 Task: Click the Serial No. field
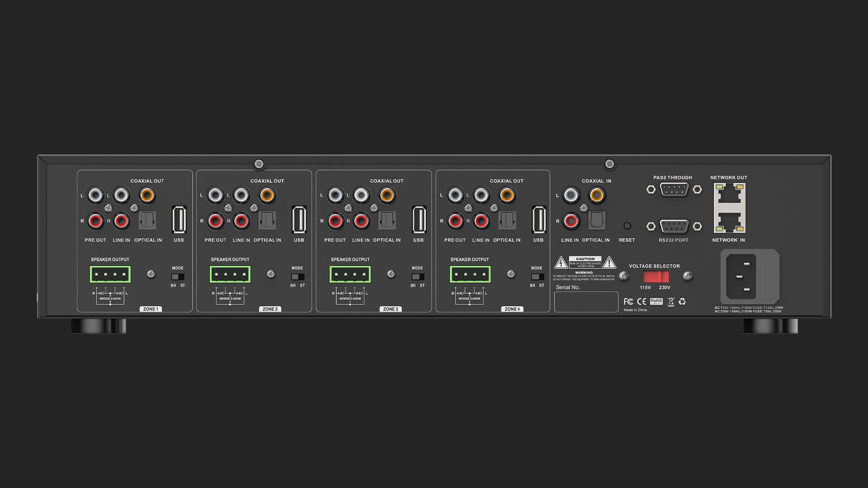[x=586, y=301]
